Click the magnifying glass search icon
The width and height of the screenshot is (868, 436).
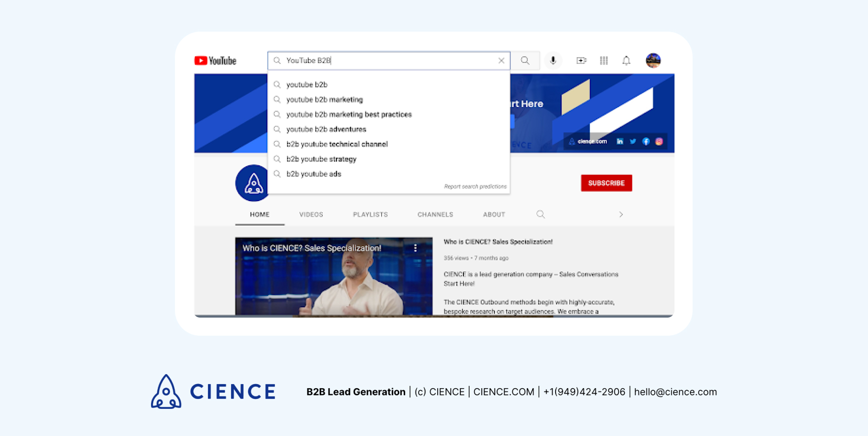tap(525, 60)
